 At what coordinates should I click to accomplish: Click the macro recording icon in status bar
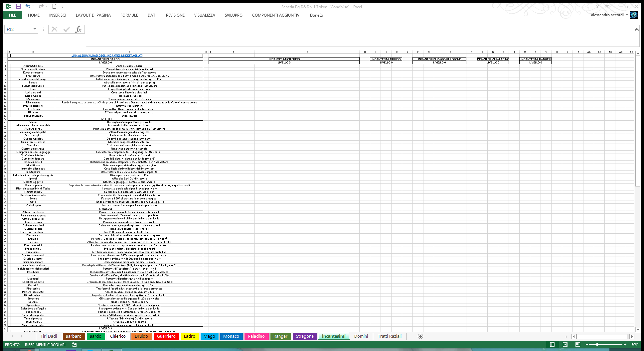click(x=75, y=345)
